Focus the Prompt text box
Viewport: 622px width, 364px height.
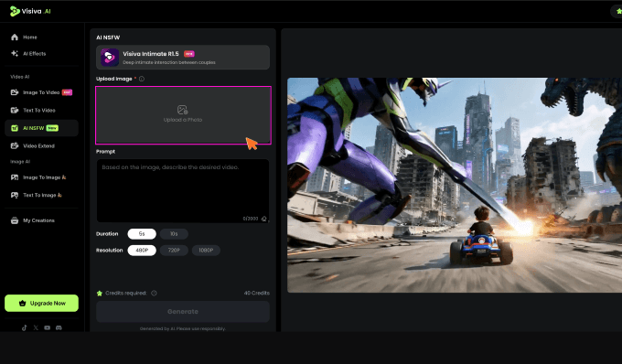[183, 191]
